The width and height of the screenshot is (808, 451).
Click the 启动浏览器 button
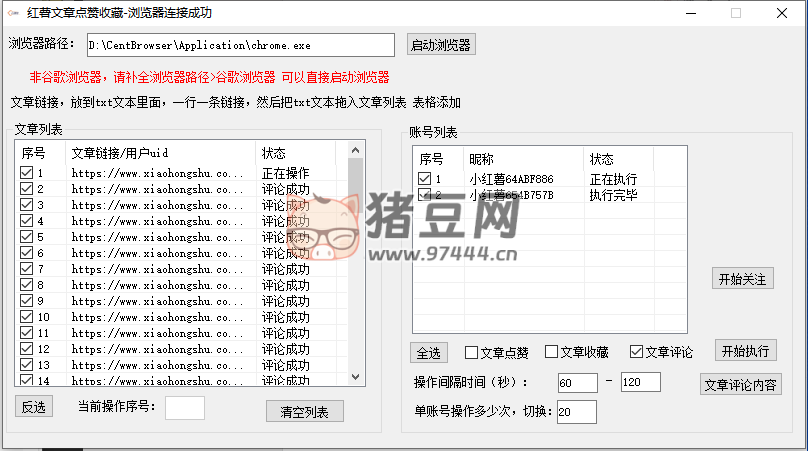(x=441, y=45)
